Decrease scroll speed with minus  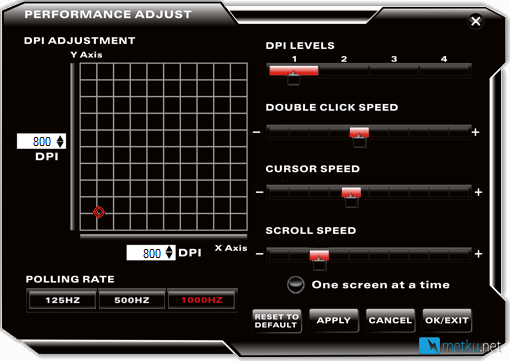[x=259, y=254]
